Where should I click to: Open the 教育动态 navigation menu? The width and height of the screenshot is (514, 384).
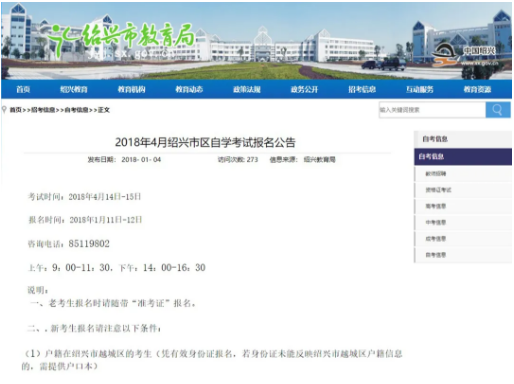189,89
